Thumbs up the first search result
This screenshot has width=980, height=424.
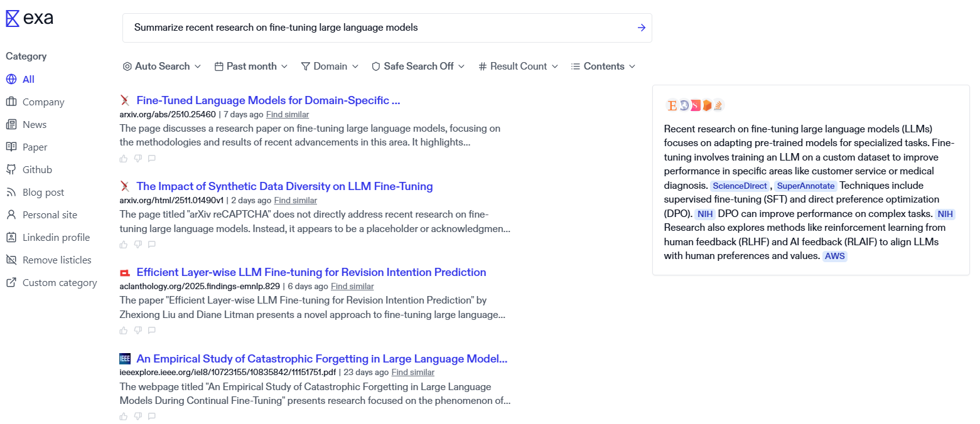pyautogui.click(x=124, y=159)
